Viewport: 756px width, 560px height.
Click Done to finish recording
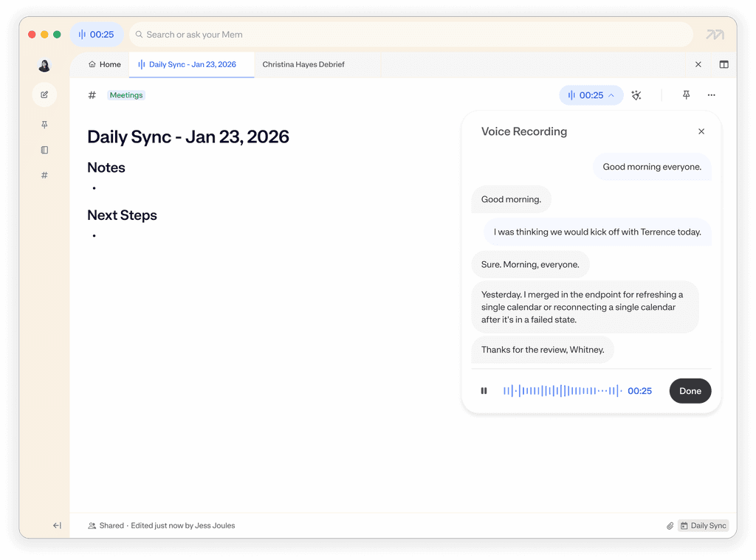click(x=690, y=391)
